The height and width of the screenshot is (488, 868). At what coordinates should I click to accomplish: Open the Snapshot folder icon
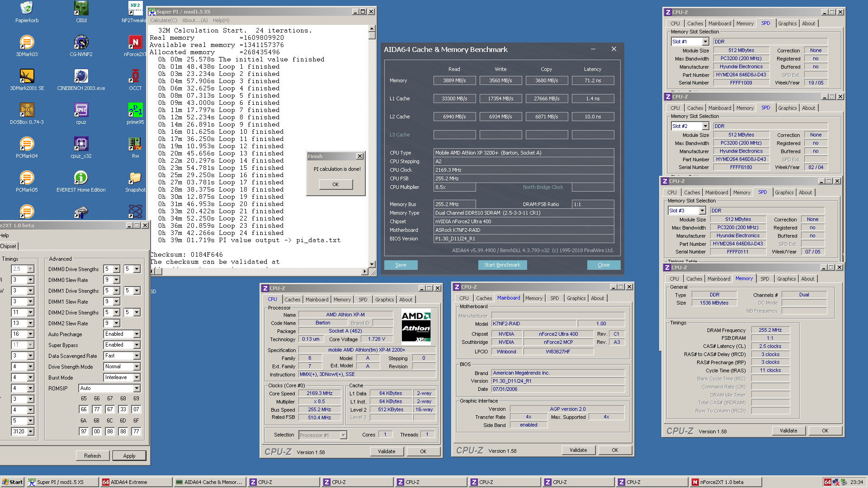pyautogui.click(x=135, y=182)
